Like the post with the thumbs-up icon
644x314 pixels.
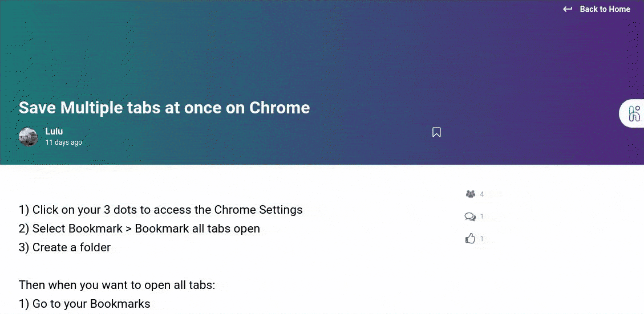click(470, 239)
